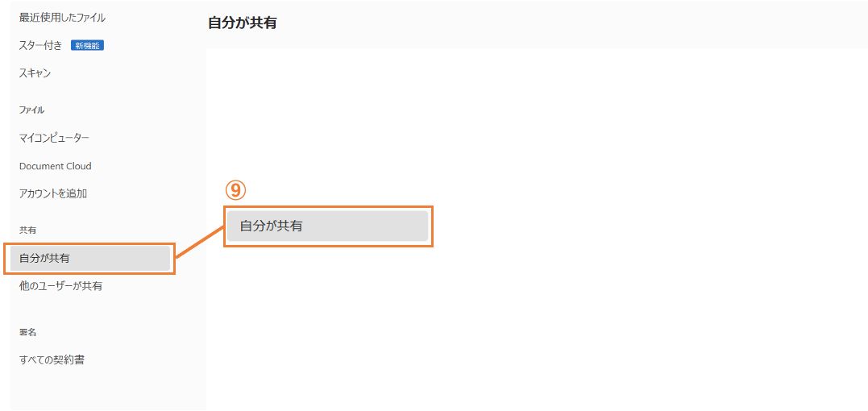The image size is (868, 411).
Task: Click blank sidebar space below すべての契約書
Action: pyautogui.click(x=105, y=391)
